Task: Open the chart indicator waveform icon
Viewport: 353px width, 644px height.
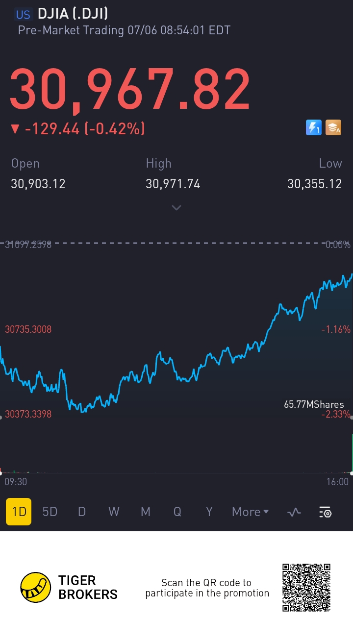Action: pyautogui.click(x=294, y=512)
